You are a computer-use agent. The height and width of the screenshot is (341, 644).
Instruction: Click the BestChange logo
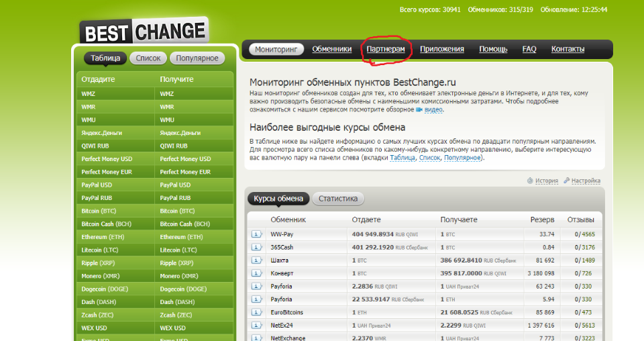[x=144, y=31]
